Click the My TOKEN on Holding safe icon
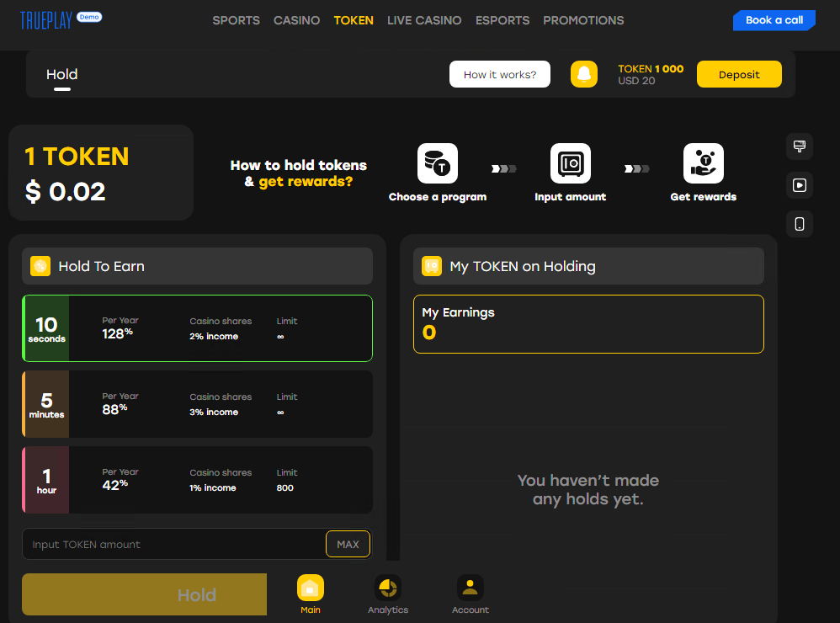This screenshot has height=623, width=840. (x=432, y=266)
